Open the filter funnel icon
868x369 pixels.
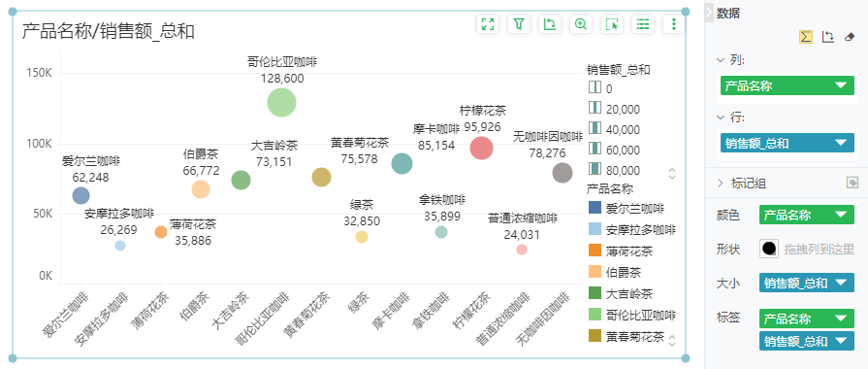click(x=519, y=24)
